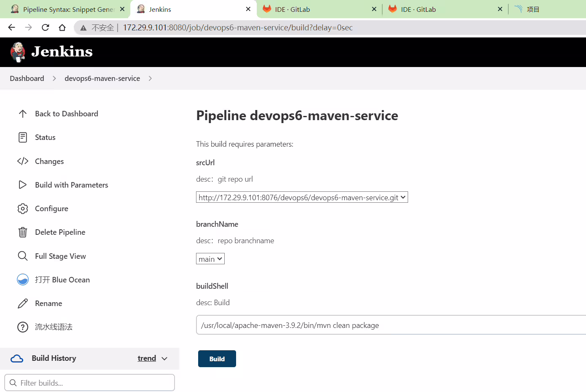The height and width of the screenshot is (392, 586).
Task: Click the Full Stage View magnifier icon
Action: pos(23,256)
